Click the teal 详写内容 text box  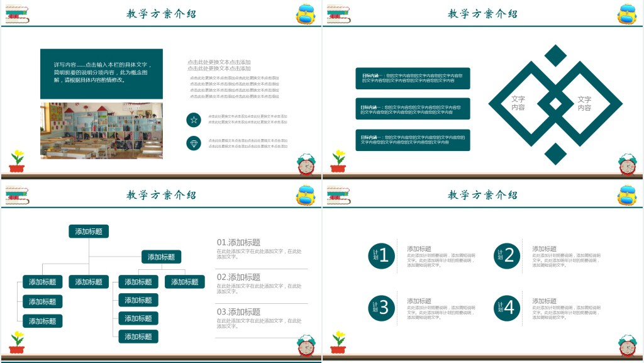[101, 74]
